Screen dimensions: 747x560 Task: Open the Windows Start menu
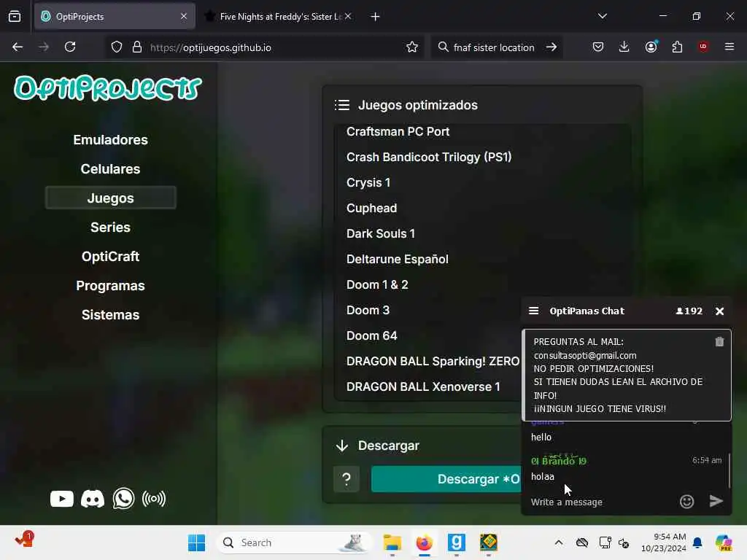coord(196,542)
